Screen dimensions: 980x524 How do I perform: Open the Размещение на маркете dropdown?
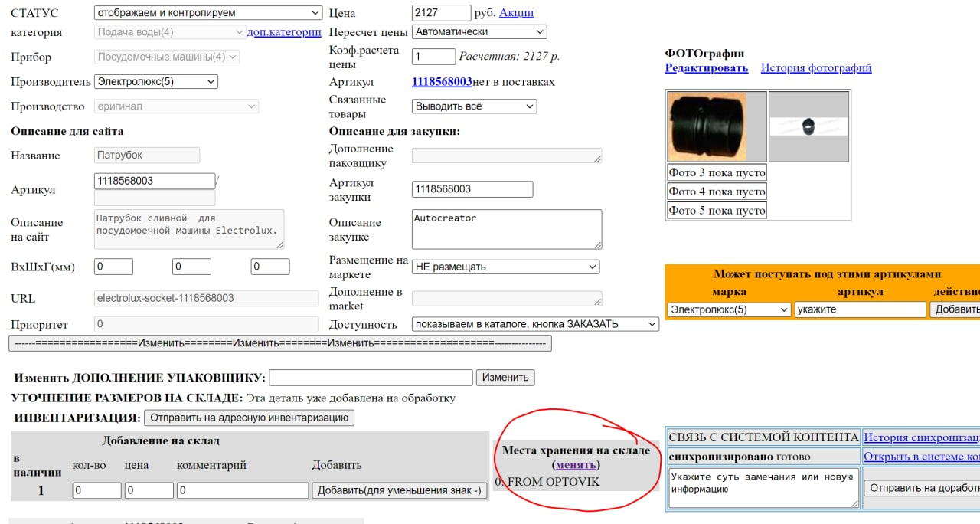505,267
